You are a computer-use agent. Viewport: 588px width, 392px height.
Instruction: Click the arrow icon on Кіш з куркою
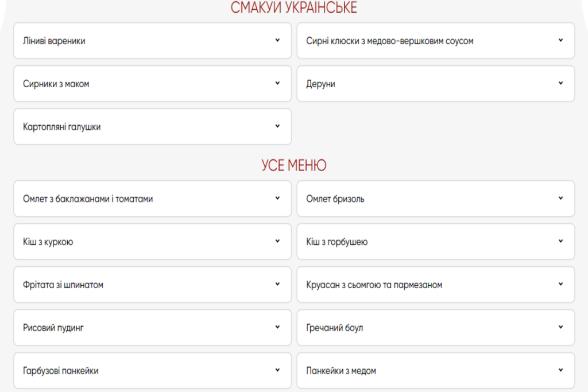(277, 241)
